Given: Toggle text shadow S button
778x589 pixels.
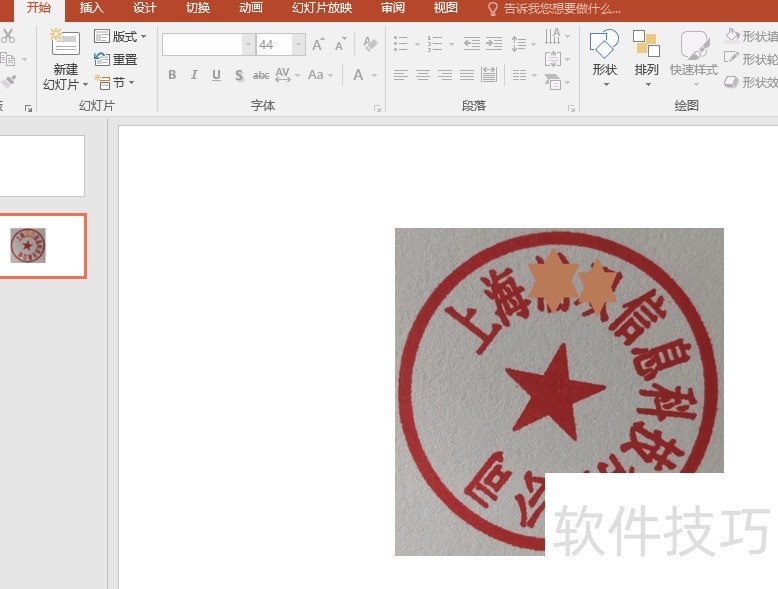Looking at the screenshot, I should click(239, 75).
